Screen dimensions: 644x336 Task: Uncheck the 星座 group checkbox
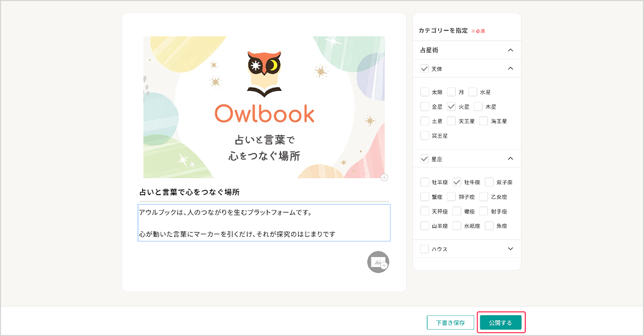(x=424, y=159)
